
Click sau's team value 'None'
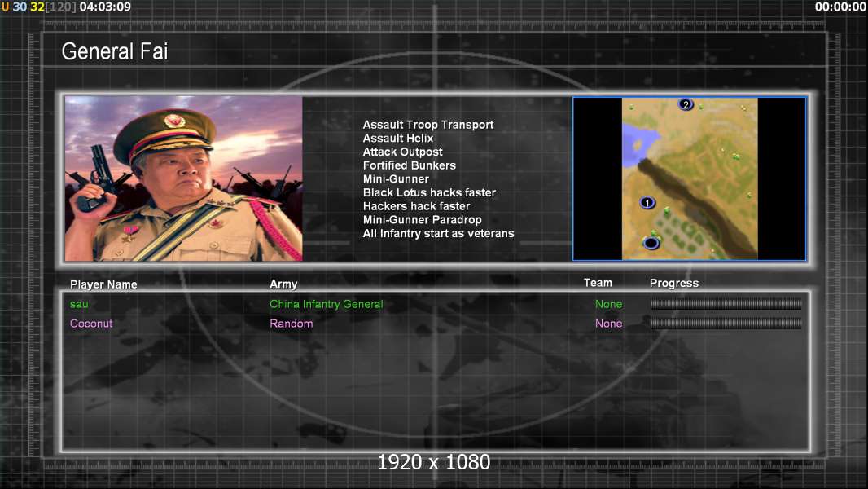point(608,304)
